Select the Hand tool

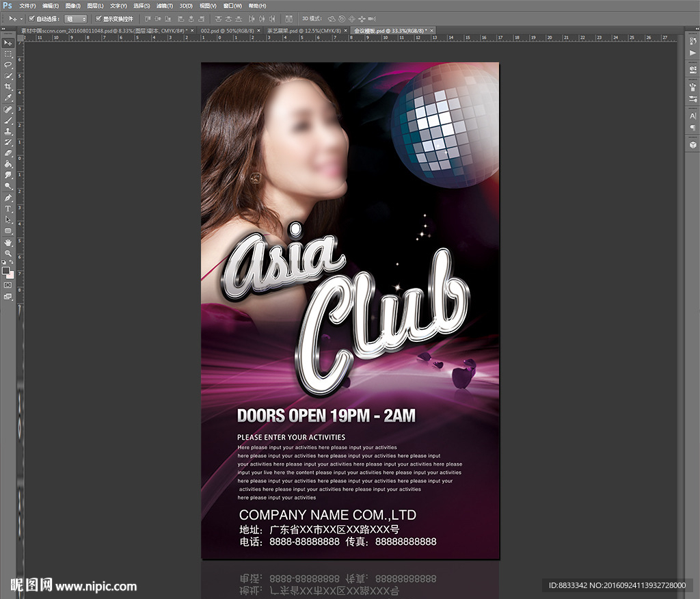click(8, 243)
